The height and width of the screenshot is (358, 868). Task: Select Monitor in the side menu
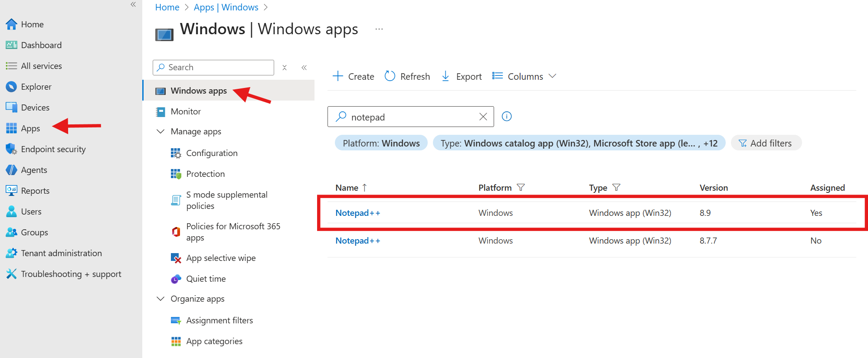pos(186,111)
